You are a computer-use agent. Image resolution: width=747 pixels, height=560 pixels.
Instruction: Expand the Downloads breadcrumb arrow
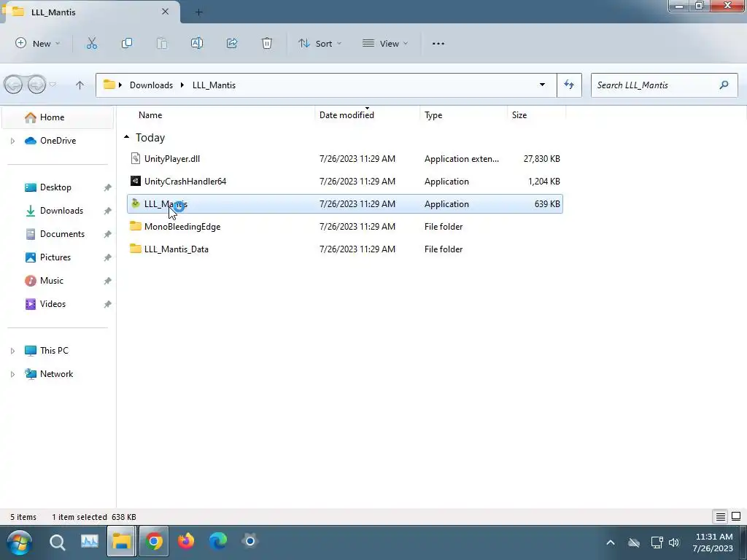point(182,85)
